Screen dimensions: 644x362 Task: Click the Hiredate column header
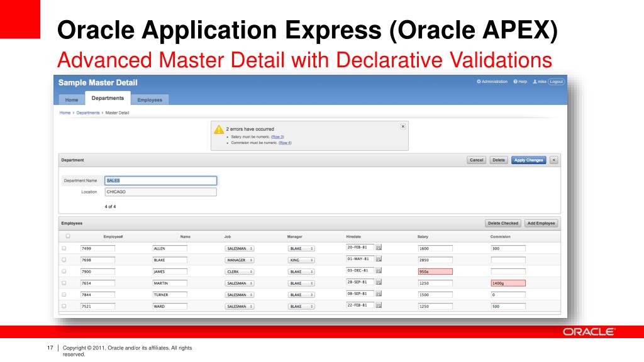point(353,237)
